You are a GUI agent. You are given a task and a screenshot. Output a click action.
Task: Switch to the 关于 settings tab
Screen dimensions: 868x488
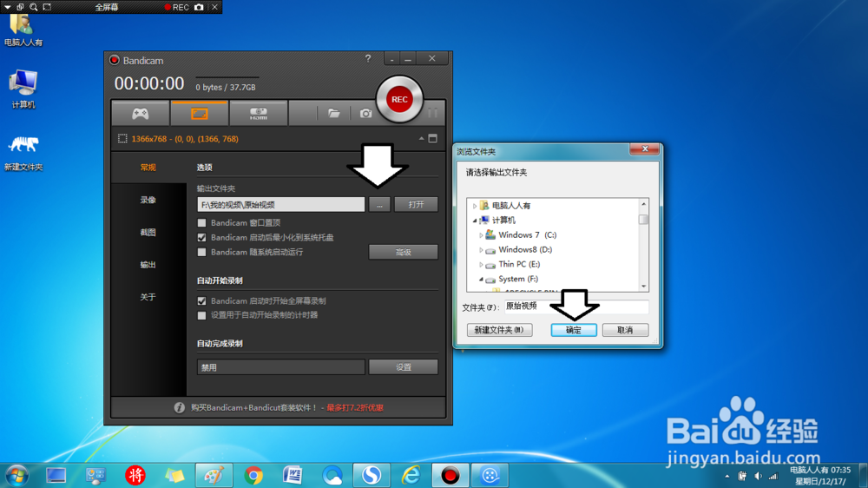pyautogui.click(x=148, y=298)
